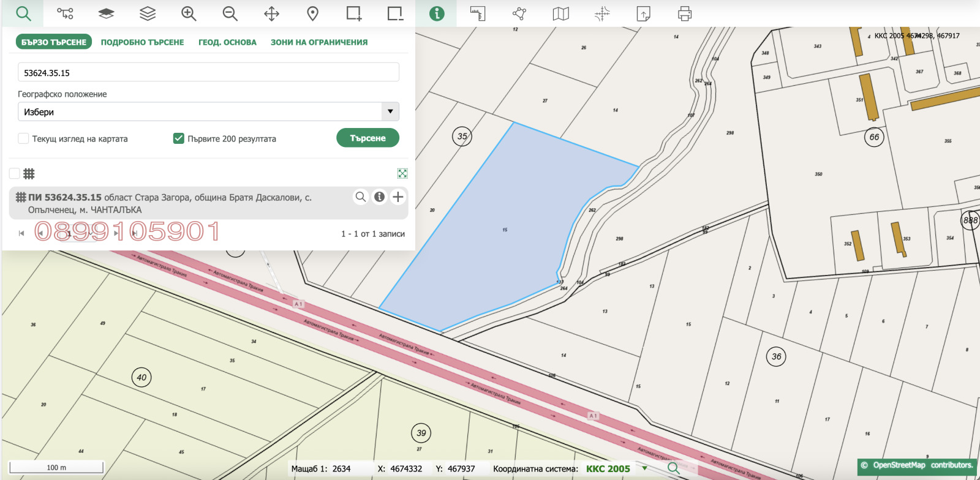This screenshot has width=980, height=480.
Task: Uncheck 'Първите 200 резултата' checkbox
Action: [179, 138]
